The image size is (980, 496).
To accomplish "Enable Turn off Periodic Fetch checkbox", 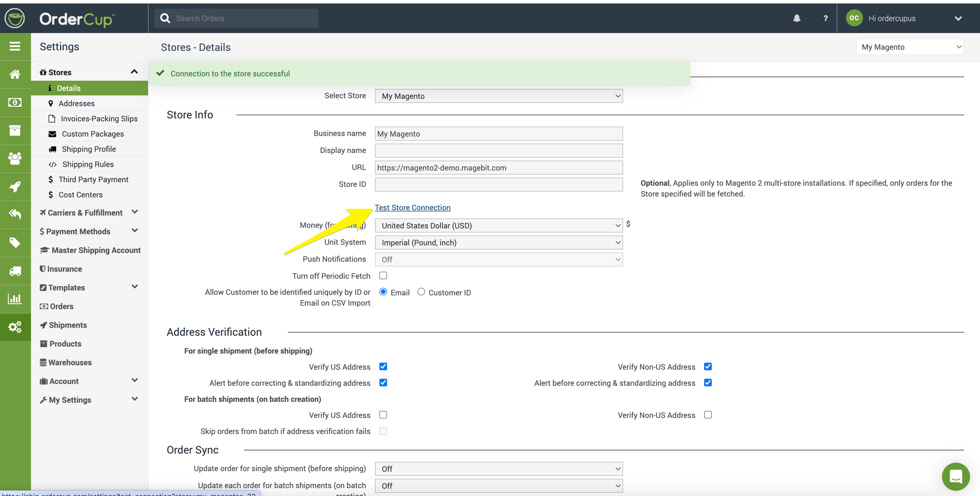I will [383, 275].
